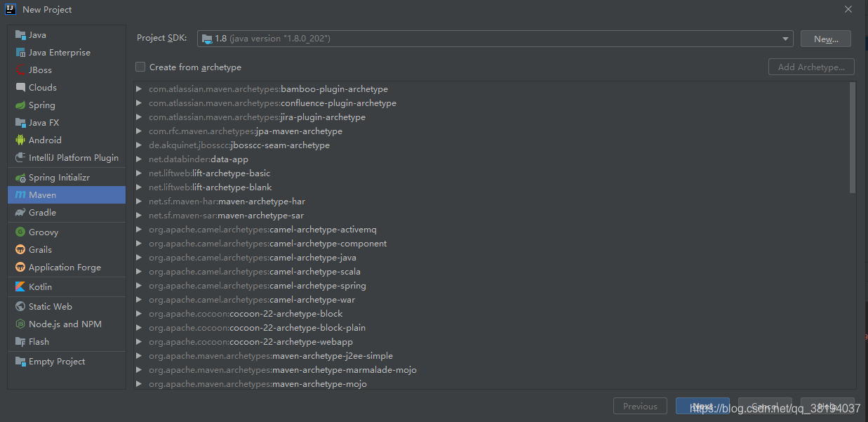The height and width of the screenshot is (422, 868).
Task: Choose the Java Enterprise icon
Action: pos(21,53)
